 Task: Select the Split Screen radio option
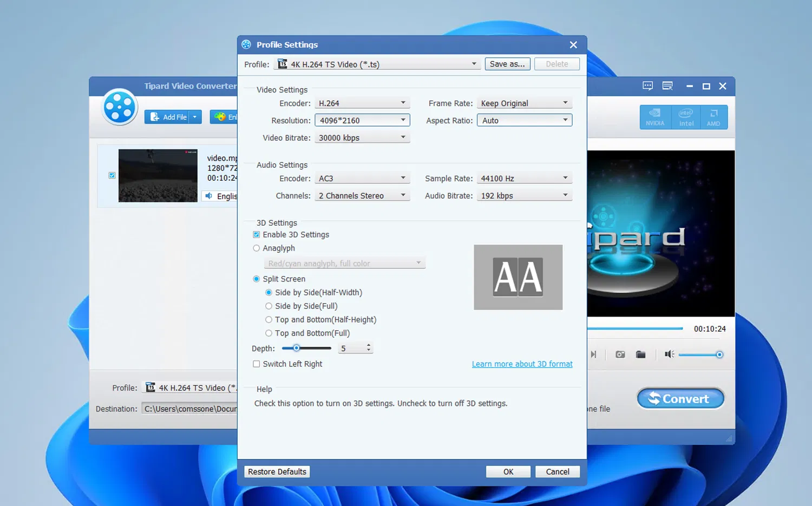[x=257, y=279]
